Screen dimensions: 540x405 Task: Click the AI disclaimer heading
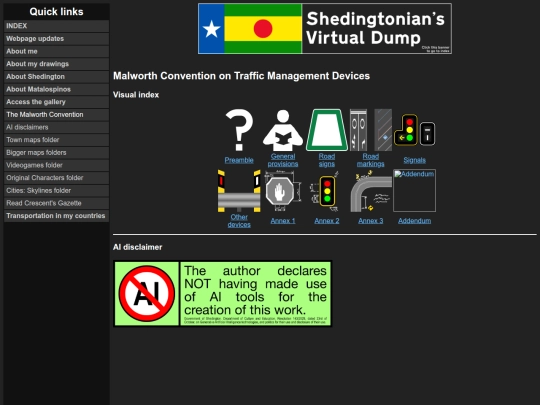pyautogui.click(x=137, y=247)
